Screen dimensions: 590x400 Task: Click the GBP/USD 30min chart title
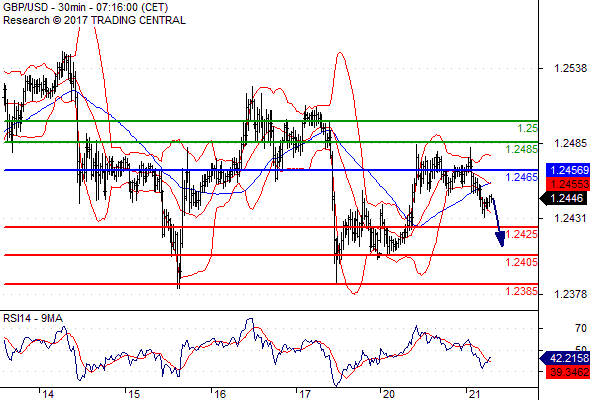[x=85, y=7]
